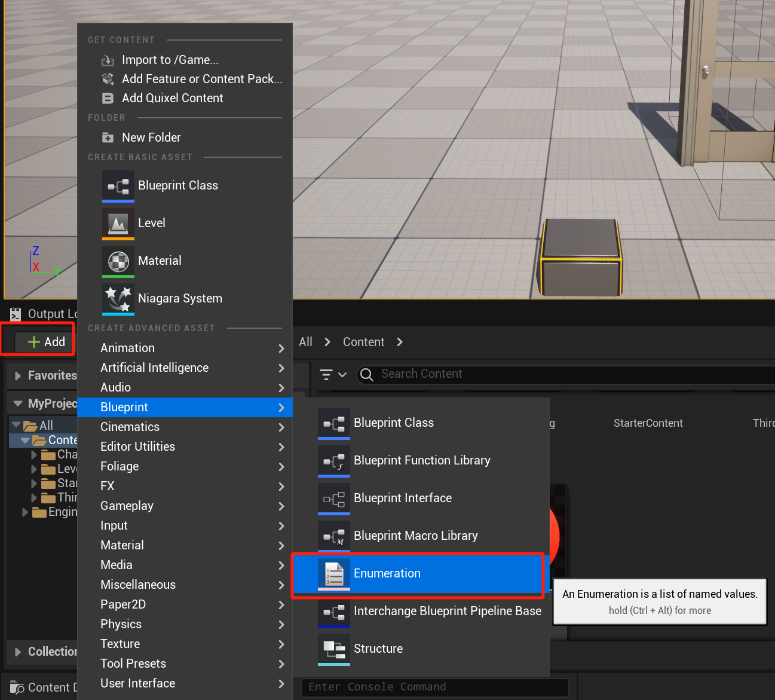Click the Output Log icon
The image size is (775, 700).
coord(16,314)
